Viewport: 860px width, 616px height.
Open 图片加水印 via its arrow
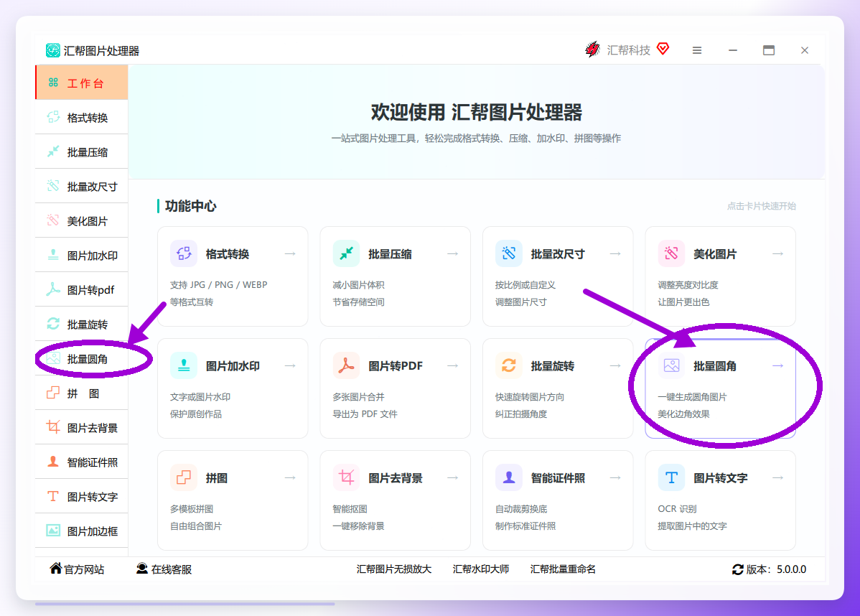(290, 365)
